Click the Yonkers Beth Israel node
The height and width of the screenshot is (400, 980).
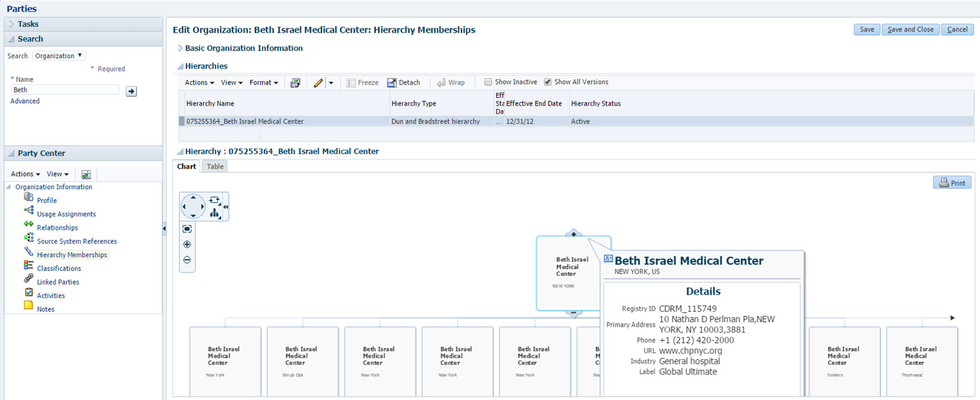point(844,362)
